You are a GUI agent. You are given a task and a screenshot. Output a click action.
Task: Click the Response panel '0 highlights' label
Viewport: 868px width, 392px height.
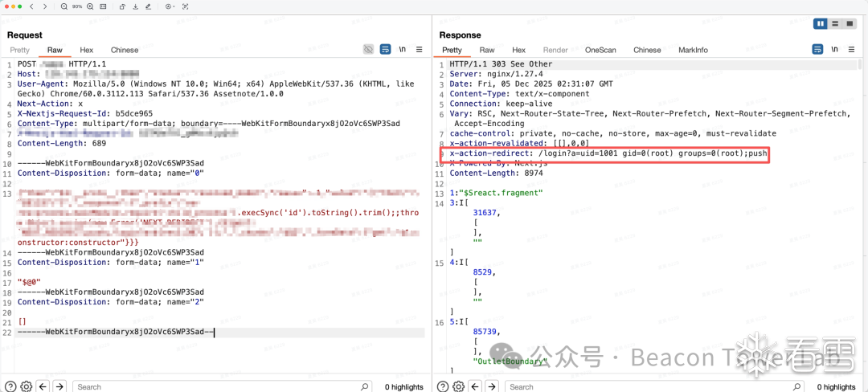[836, 387]
